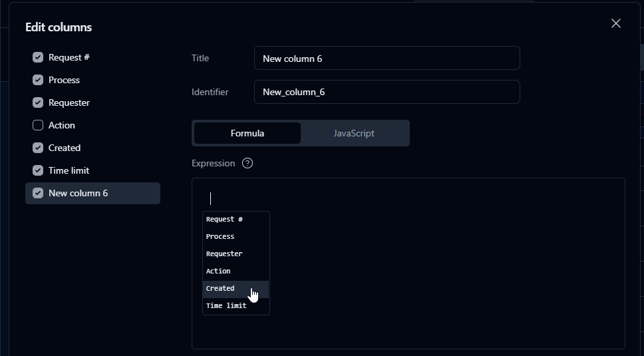The width and height of the screenshot is (644, 356).
Task: Toggle the New column 6 checkbox
Action: click(x=38, y=193)
